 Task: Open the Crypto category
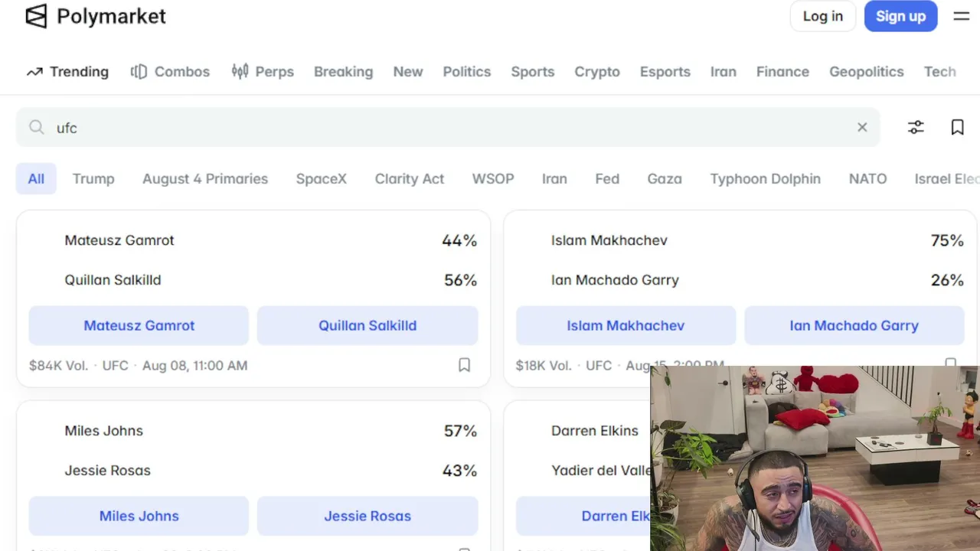(597, 72)
